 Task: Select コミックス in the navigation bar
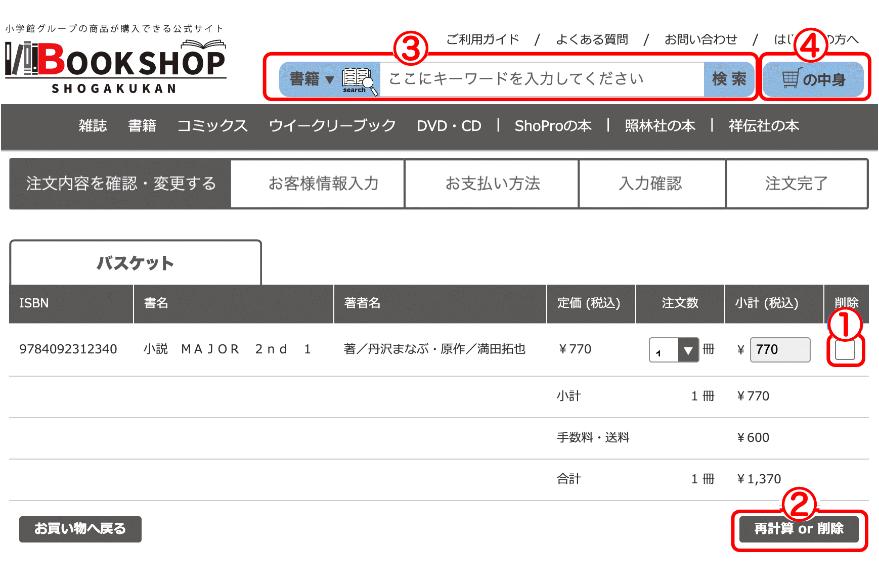click(x=212, y=126)
